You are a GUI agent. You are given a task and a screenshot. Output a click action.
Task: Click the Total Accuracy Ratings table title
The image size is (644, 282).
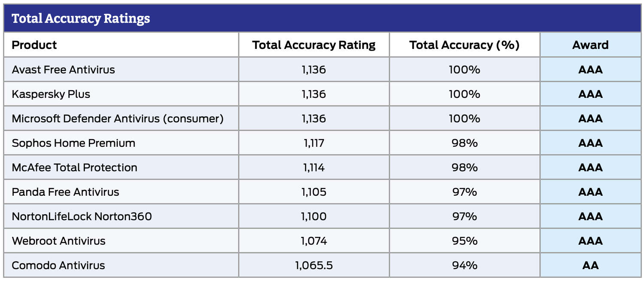click(81, 19)
